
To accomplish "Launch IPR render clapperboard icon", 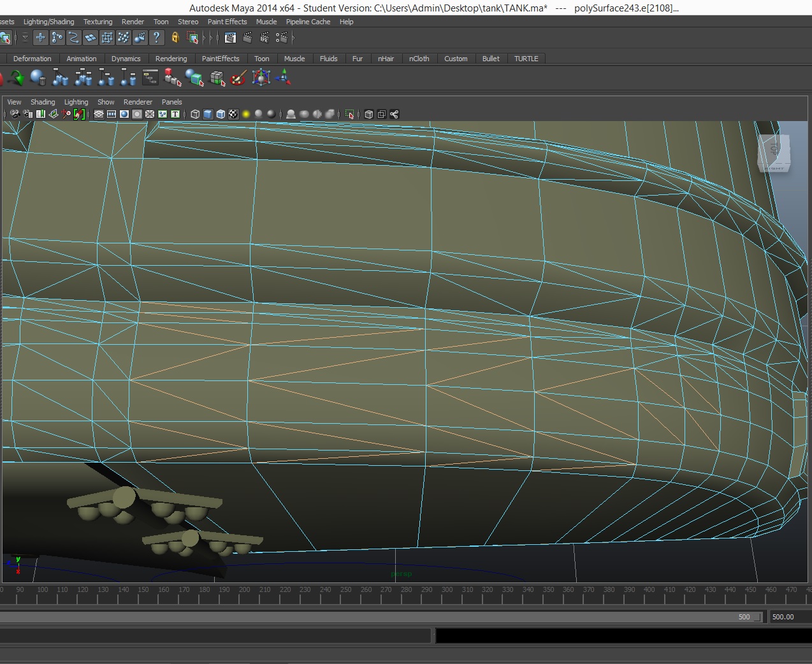I will (x=265, y=38).
